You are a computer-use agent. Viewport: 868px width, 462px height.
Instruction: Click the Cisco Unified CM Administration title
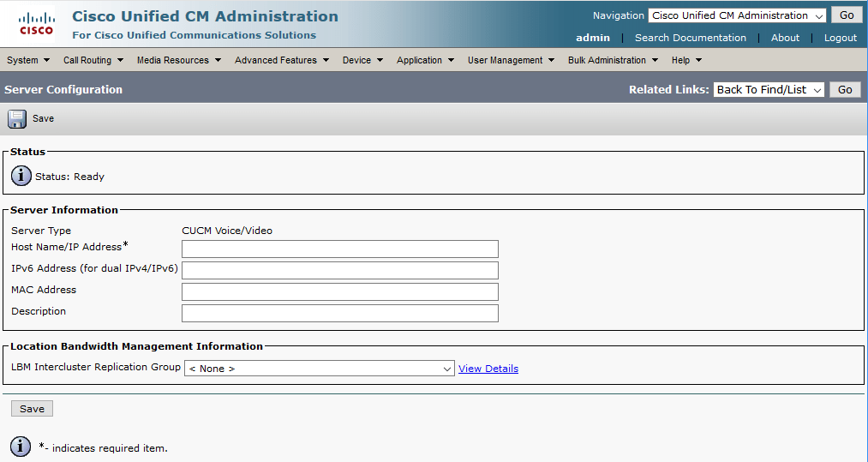206,16
